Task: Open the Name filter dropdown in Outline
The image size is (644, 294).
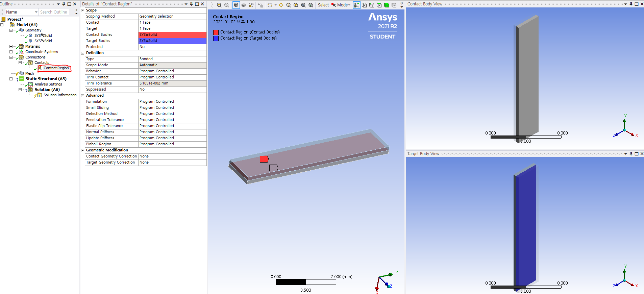Action: click(36, 12)
